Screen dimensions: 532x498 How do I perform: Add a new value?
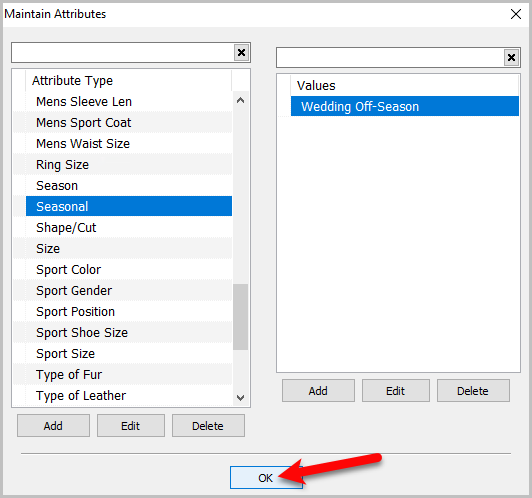coord(318,390)
